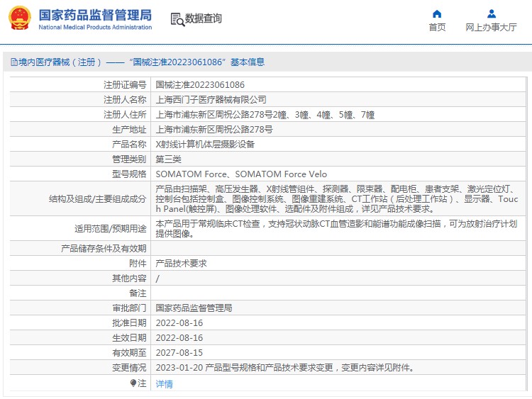The height and width of the screenshot is (399, 532).
Task: Click the 其他内容 row label
Action: click(x=129, y=279)
